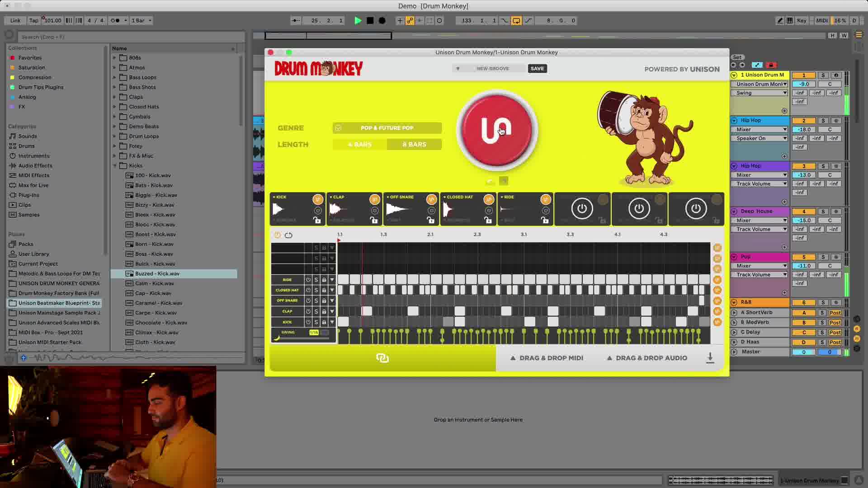This screenshot has width=868, height=488.
Task: Click the sequencer loop arrow icon
Action: [288, 235]
